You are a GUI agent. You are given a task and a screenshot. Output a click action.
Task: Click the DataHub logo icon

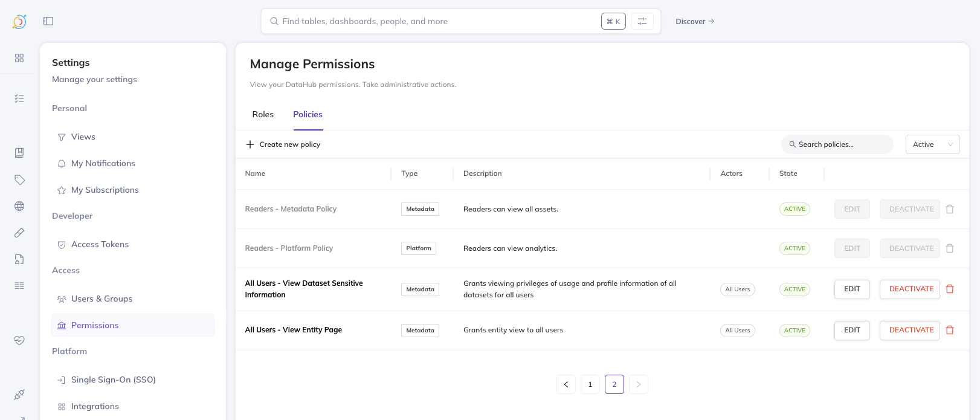(19, 22)
